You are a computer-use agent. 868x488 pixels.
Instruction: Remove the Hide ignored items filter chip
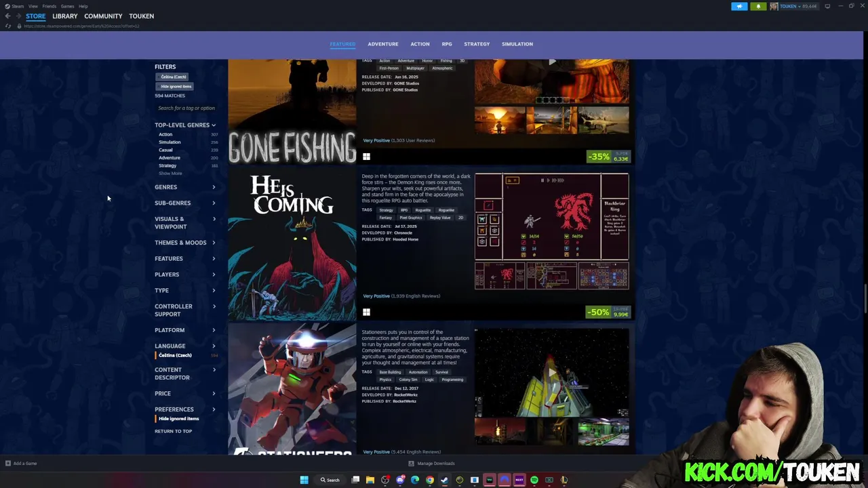tap(176, 86)
